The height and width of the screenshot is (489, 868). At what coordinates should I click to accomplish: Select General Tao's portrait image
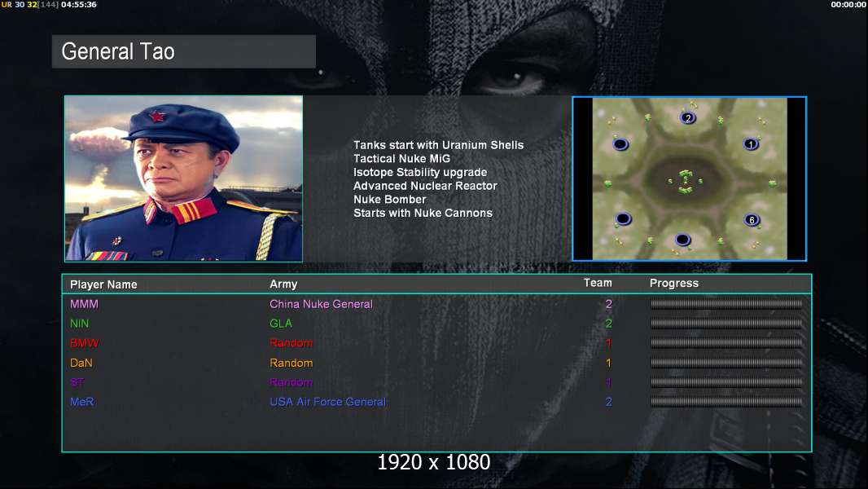coord(184,178)
